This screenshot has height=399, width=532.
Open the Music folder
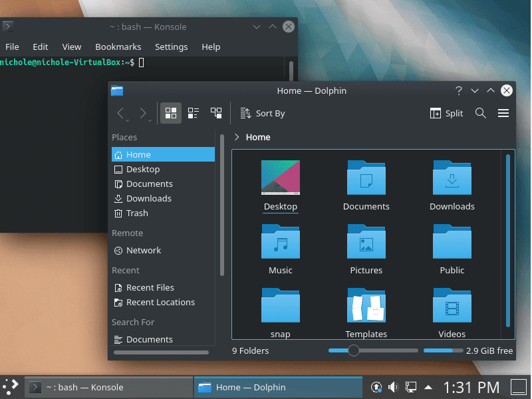(281, 249)
